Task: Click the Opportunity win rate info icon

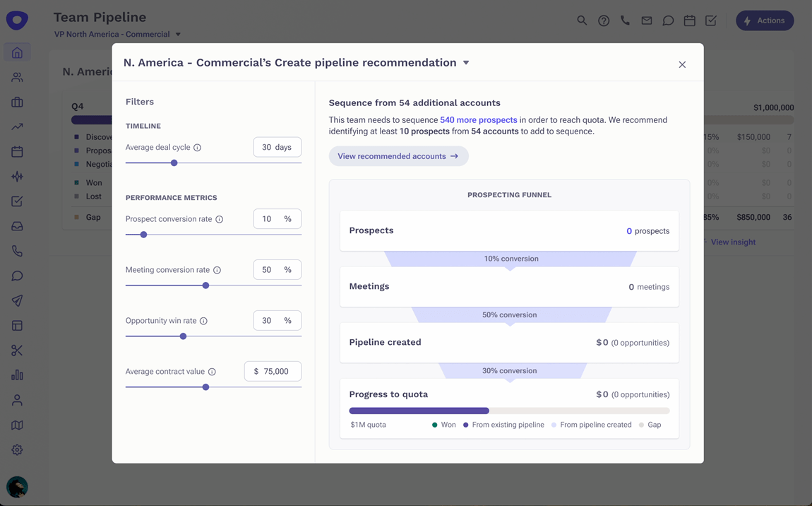Action: point(203,321)
